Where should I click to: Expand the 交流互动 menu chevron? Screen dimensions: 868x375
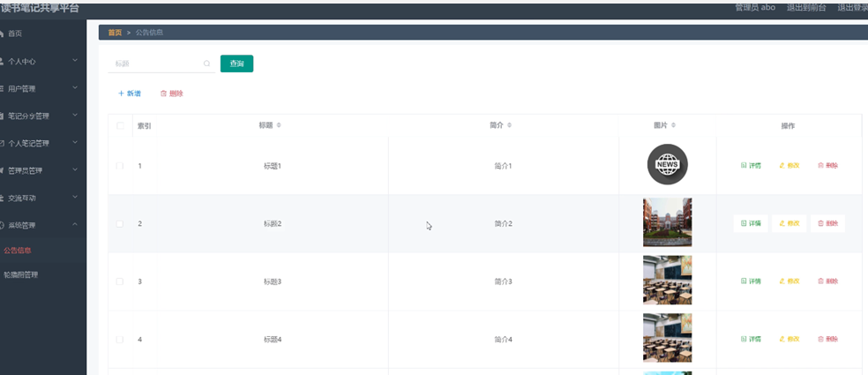point(75,197)
